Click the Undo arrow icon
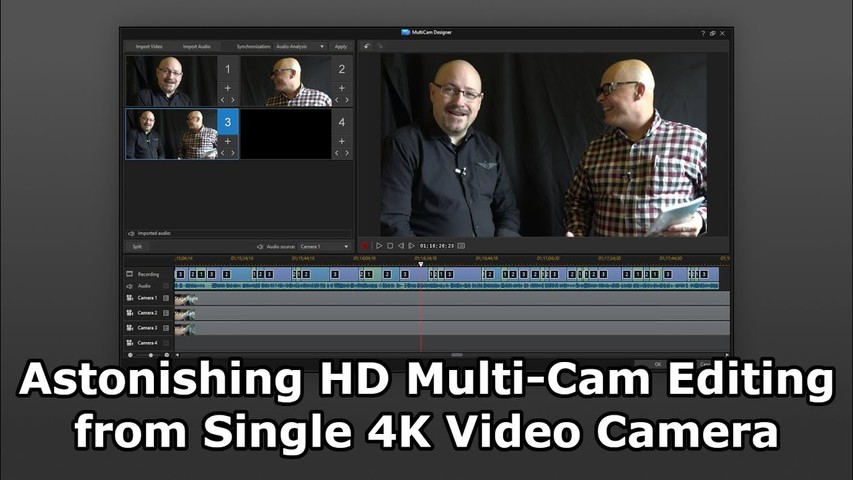853x480 pixels. 367,46
